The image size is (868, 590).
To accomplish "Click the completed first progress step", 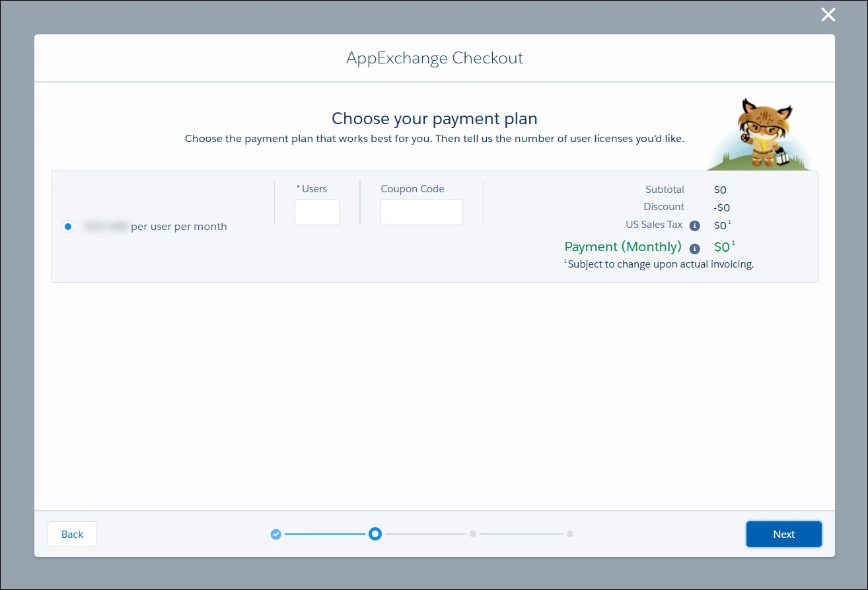I will (x=276, y=534).
